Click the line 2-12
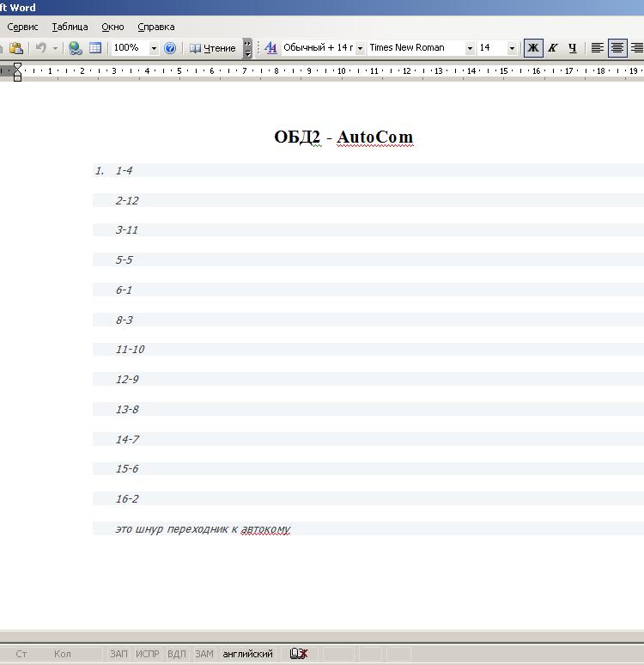644x665 pixels. [x=127, y=200]
